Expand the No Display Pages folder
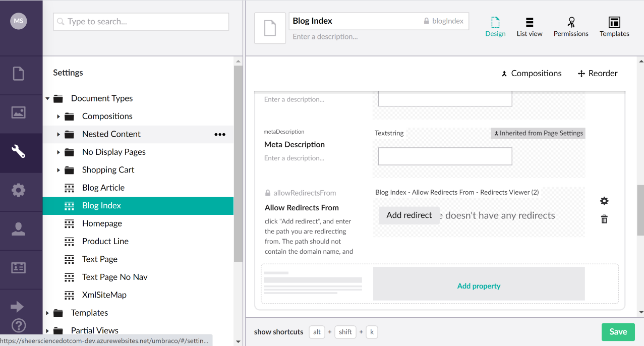Image resolution: width=644 pixels, height=346 pixels. click(58, 152)
